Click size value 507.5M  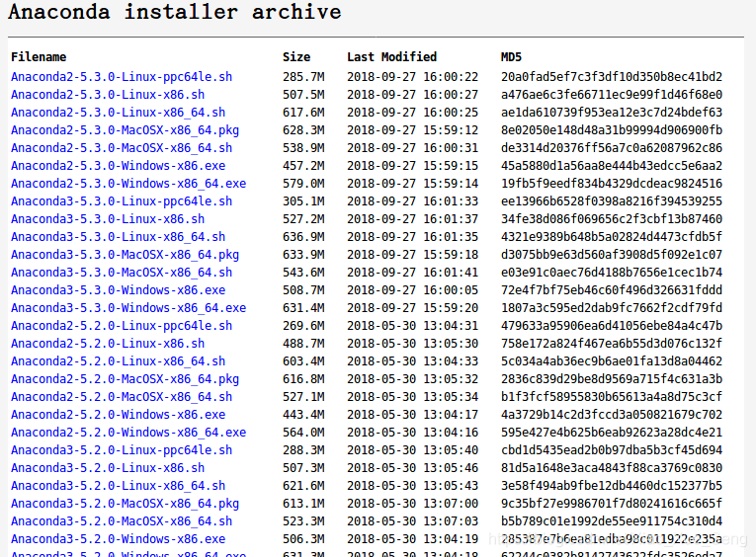coord(303,95)
